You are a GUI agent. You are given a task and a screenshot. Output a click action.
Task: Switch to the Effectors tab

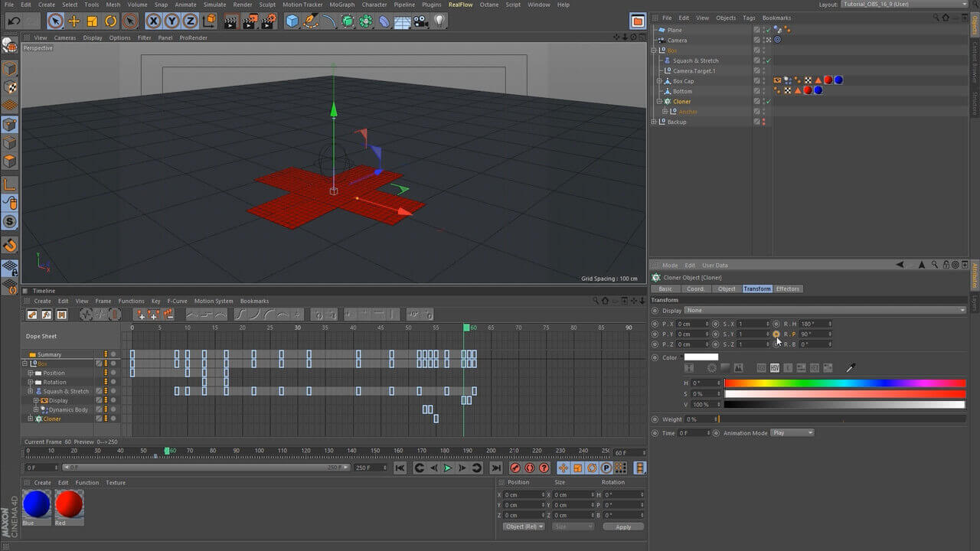(787, 289)
